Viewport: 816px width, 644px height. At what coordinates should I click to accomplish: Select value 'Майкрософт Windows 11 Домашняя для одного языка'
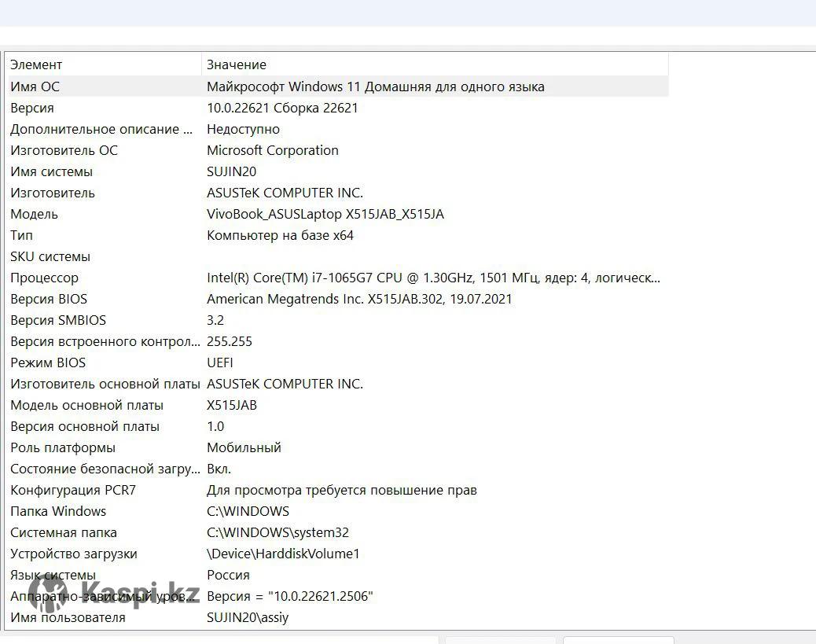click(x=375, y=86)
